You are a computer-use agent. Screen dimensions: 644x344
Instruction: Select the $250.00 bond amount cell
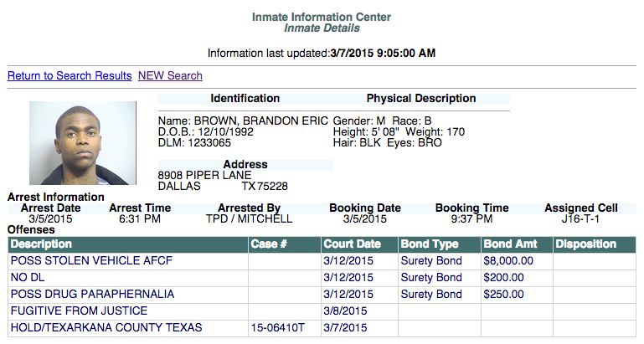tap(504, 295)
